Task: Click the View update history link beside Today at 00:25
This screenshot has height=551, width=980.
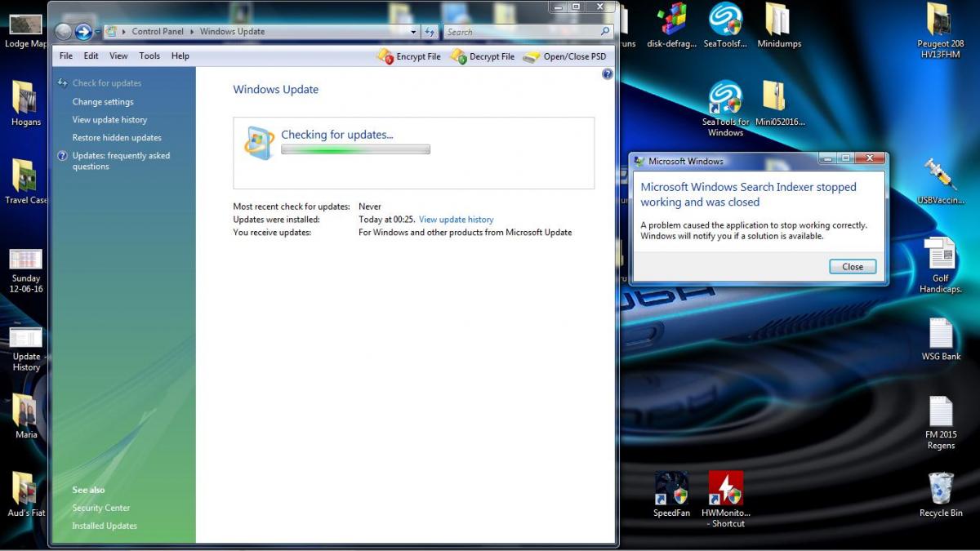Action: [x=456, y=220]
